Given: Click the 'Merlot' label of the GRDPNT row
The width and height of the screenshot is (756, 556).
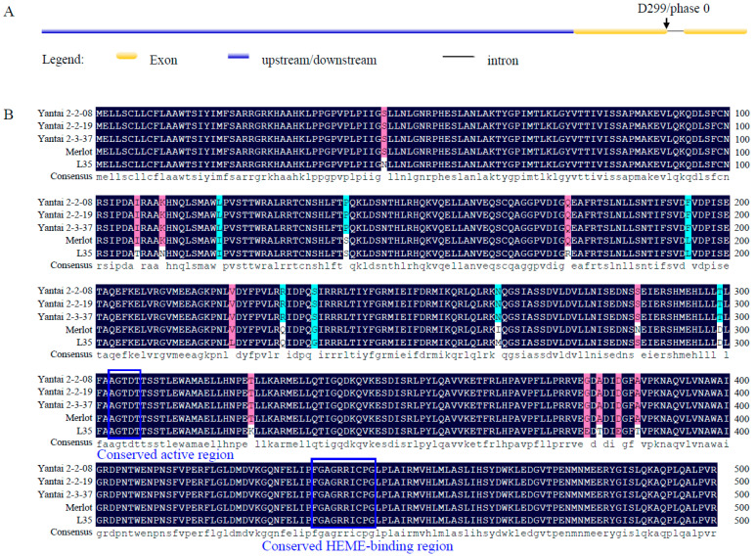Looking at the screenshot, I should click(x=78, y=508).
